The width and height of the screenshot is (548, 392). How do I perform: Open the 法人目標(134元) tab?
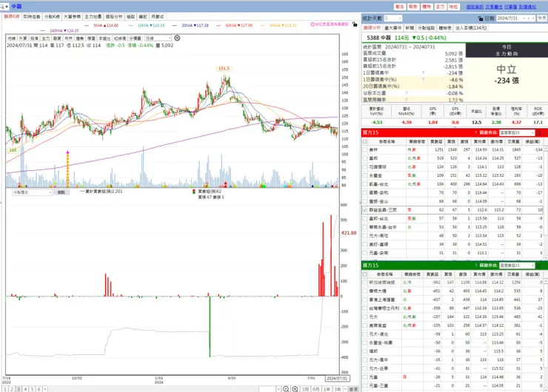[471, 28]
